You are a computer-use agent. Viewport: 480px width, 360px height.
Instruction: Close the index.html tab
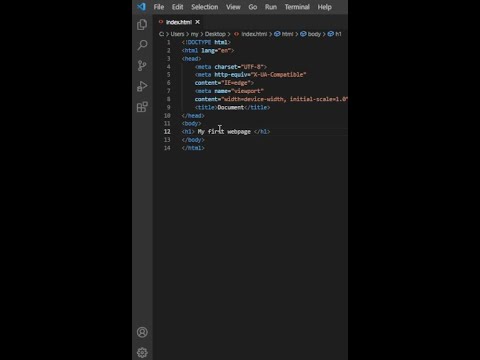pyautogui.click(x=198, y=22)
